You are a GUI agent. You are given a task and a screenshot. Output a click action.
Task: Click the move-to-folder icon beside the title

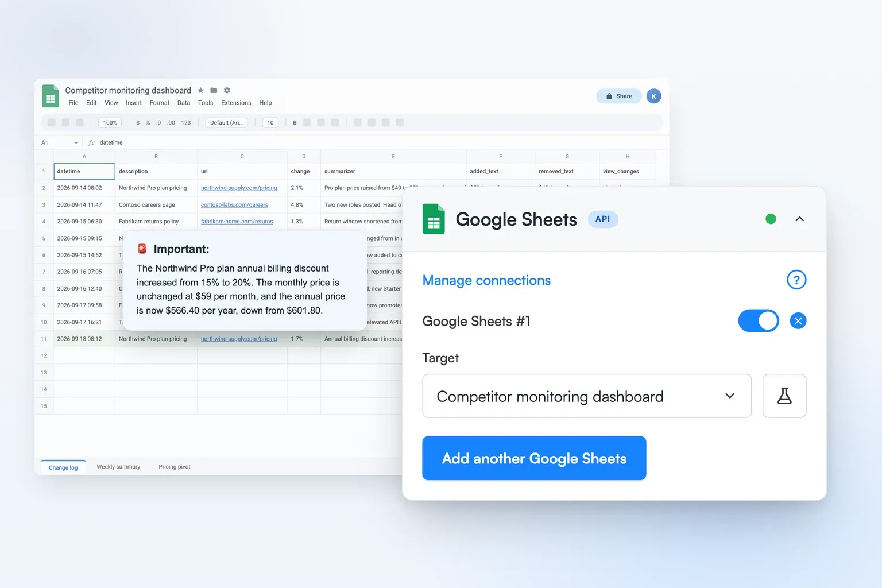click(214, 90)
